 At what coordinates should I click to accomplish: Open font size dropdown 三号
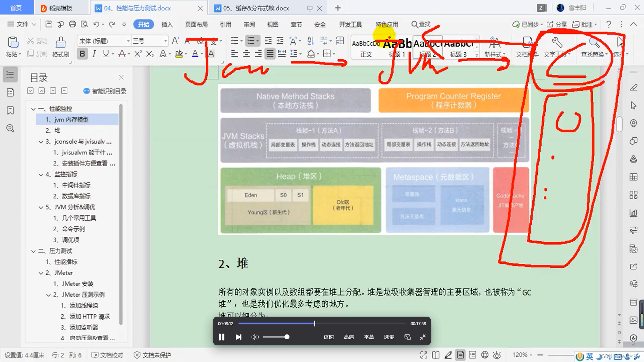(165, 41)
